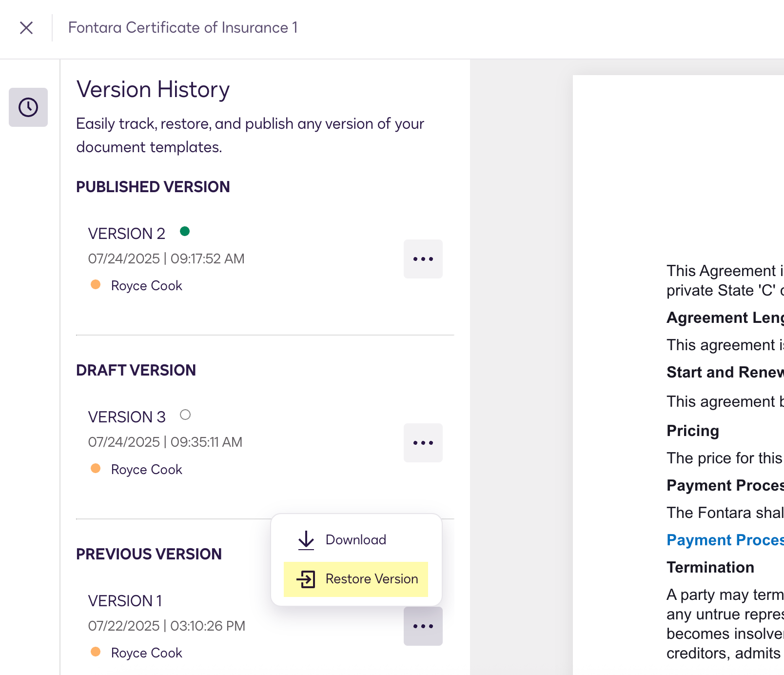The width and height of the screenshot is (784, 675).
Task: Click Royce Cook avatar under Version 3
Action: click(96, 469)
